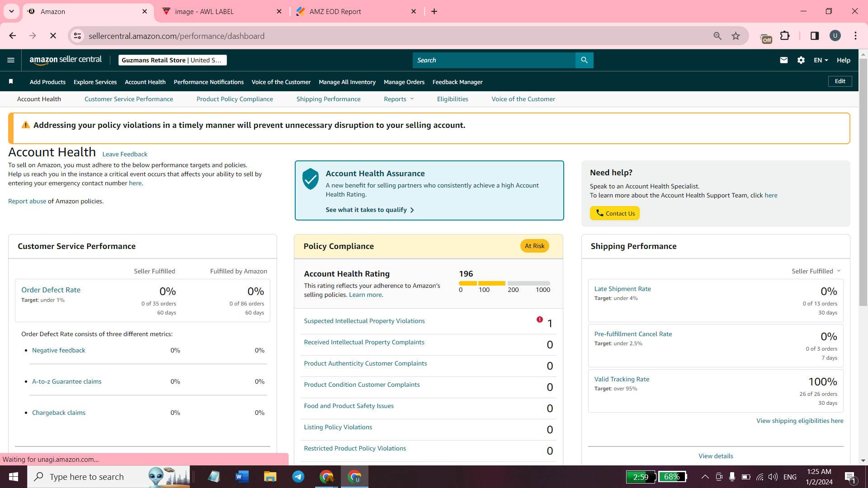Open the messages envelope icon
Screen dimensions: 868x488
784,60
